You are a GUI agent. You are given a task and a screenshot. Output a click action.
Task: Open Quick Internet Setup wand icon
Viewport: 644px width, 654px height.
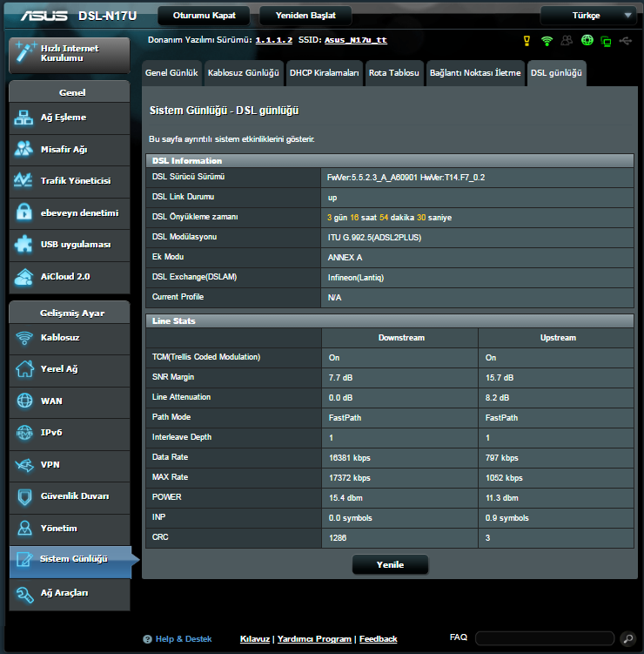24,52
